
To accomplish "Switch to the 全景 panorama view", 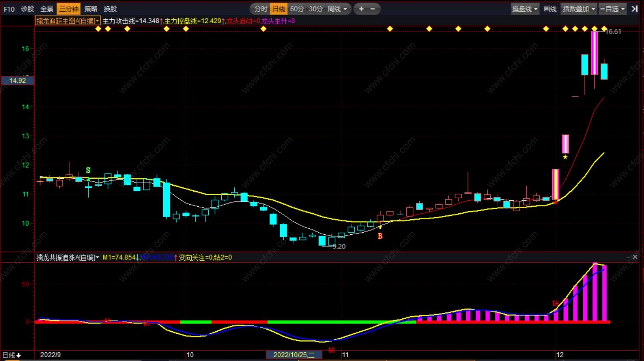I will pyautogui.click(x=46, y=9).
